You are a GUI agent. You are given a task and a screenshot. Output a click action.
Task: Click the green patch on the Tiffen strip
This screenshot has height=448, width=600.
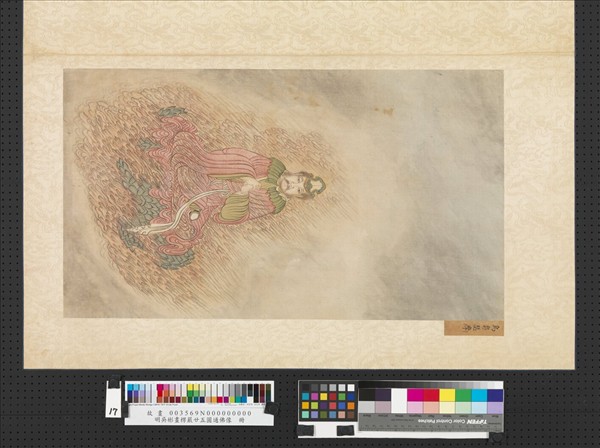coord(463,395)
